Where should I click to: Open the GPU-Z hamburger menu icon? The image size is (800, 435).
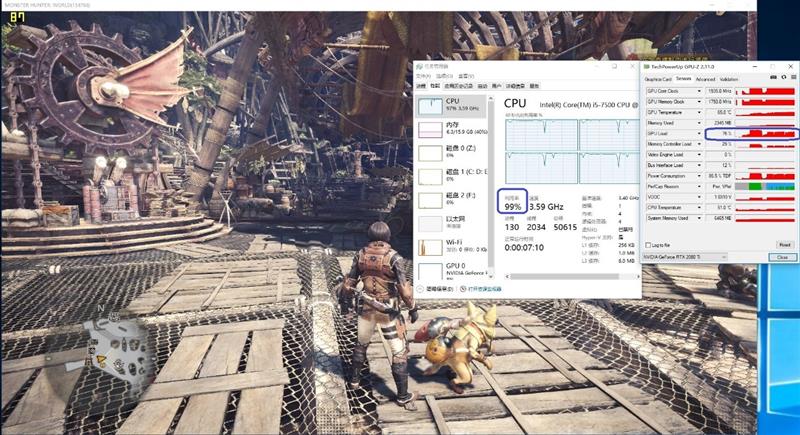click(793, 77)
